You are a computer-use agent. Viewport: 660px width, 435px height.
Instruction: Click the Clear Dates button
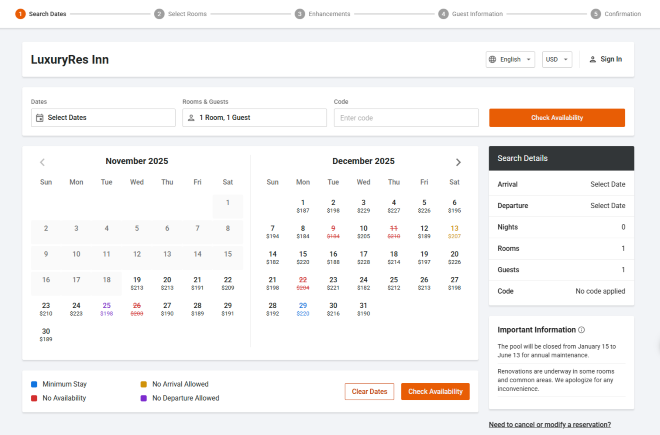369,392
